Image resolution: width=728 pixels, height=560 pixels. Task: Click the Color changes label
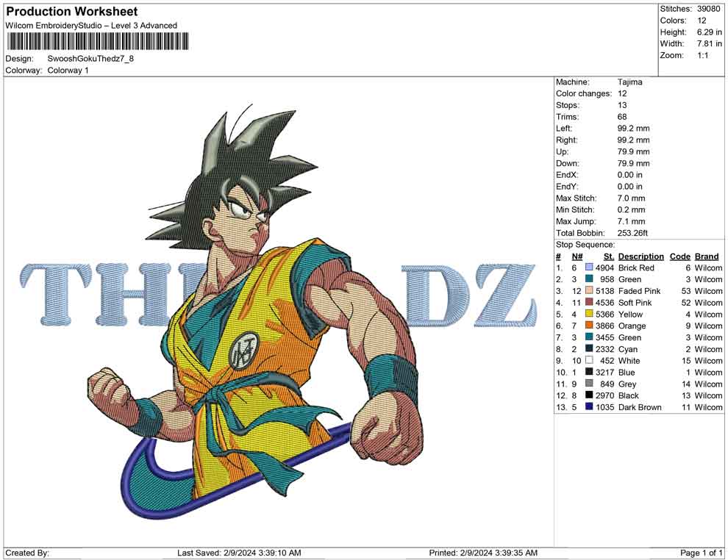coord(584,94)
